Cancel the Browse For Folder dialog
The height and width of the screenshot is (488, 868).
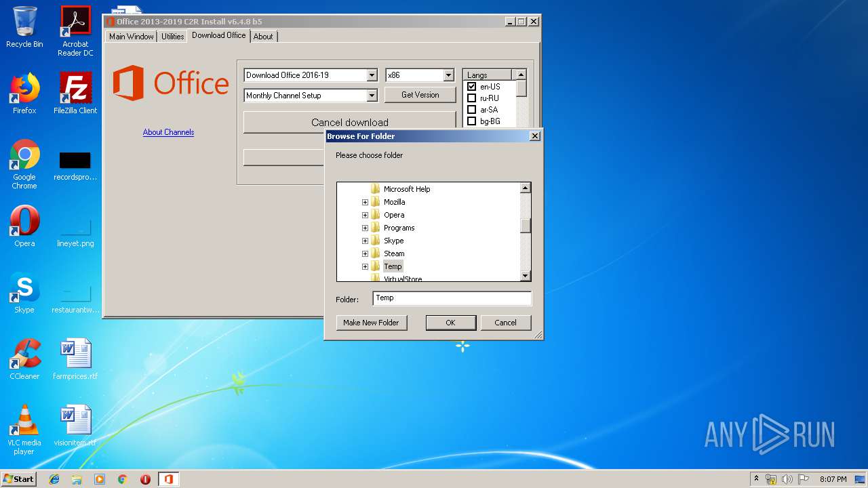click(505, 323)
